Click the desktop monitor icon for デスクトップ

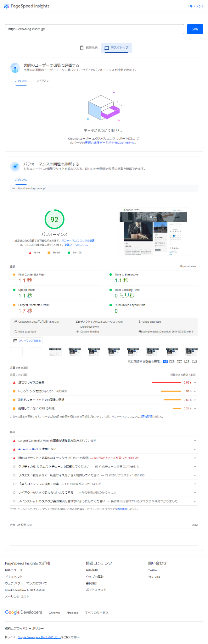(x=107, y=48)
